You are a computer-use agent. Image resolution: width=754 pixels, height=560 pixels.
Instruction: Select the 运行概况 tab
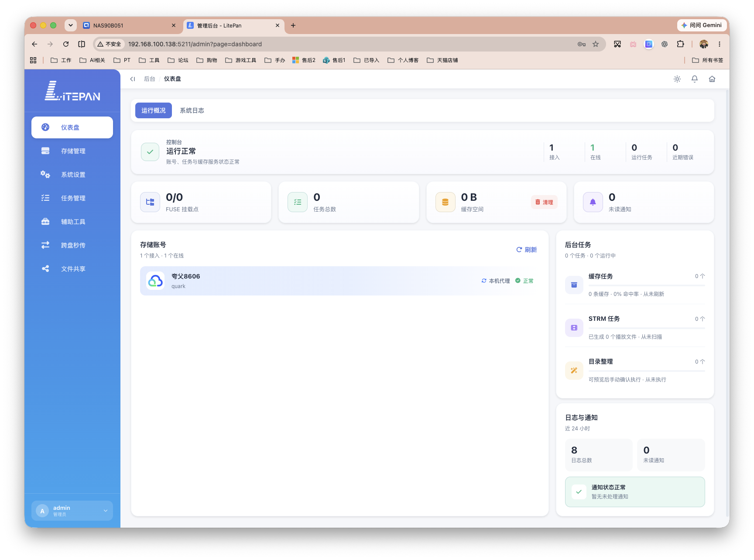[x=154, y=110]
